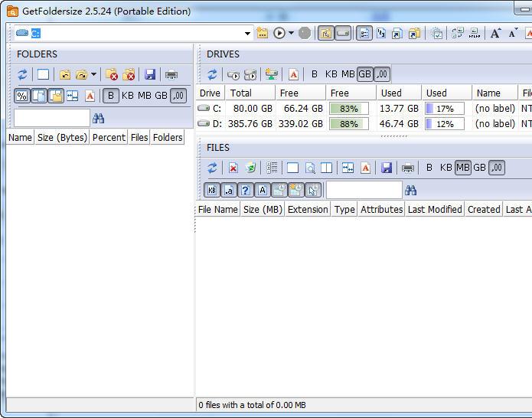Sort folders by the Percent column header
532x418 pixels.
[108, 138]
